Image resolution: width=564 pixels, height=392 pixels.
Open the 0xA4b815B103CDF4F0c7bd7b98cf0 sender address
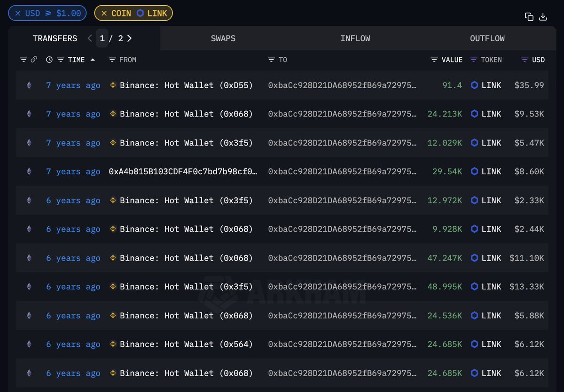(183, 171)
